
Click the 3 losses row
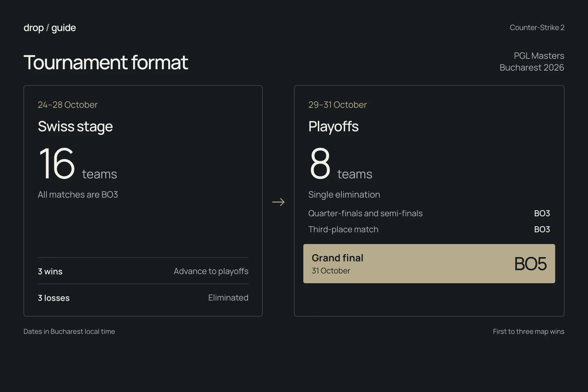(x=143, y=298)
